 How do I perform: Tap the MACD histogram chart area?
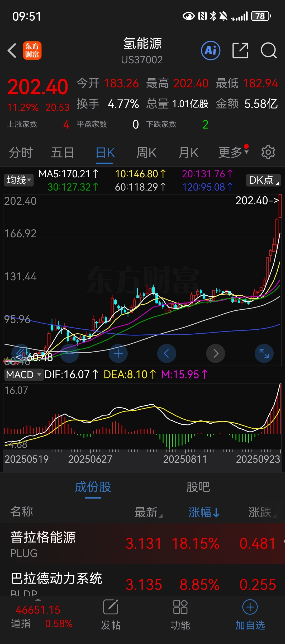(142, 416)
